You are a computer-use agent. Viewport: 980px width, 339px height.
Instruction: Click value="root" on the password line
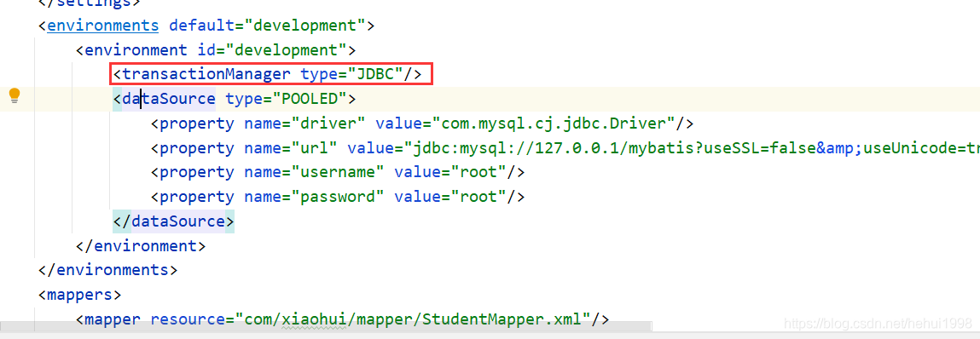(450, 197)
